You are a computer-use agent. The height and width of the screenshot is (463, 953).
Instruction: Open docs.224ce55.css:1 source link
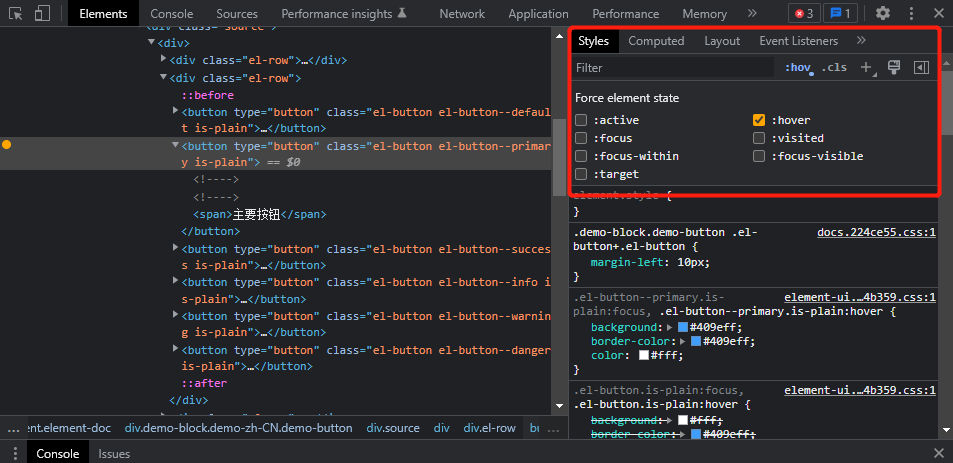pyautogui.click(x=876, y=232)
